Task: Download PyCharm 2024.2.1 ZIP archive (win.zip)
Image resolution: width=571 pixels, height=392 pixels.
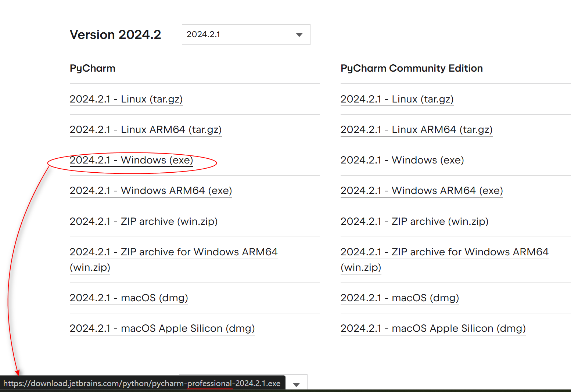Action: [x=144, y=222]
